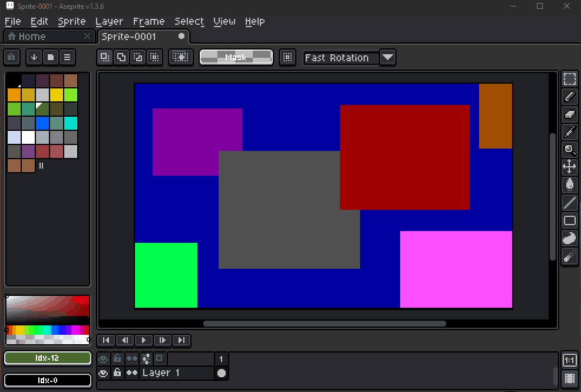Select the Zoom tool
Image resolution: width=581 pixels, height=392 pixels.
569,149
